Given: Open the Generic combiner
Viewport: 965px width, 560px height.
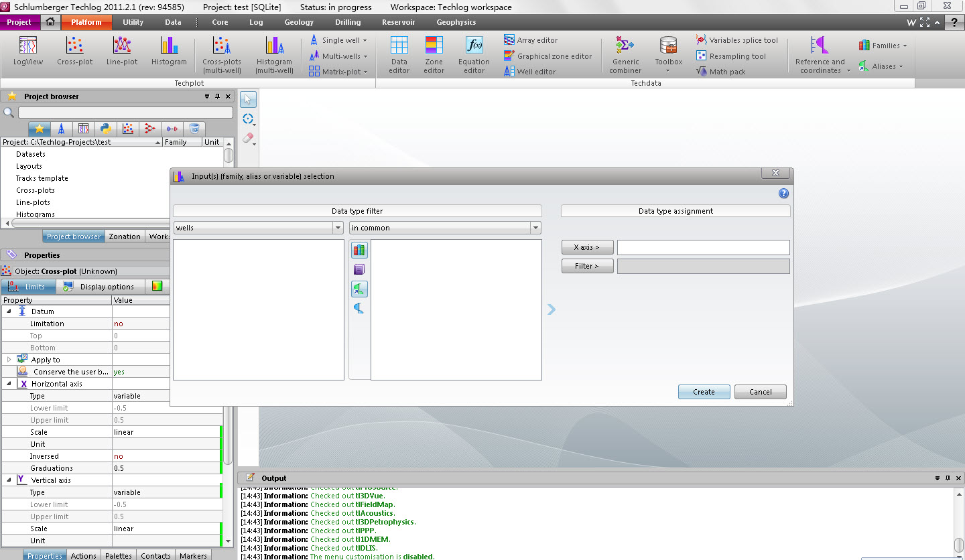Looking at the screenshot, I should pos(625,54).
